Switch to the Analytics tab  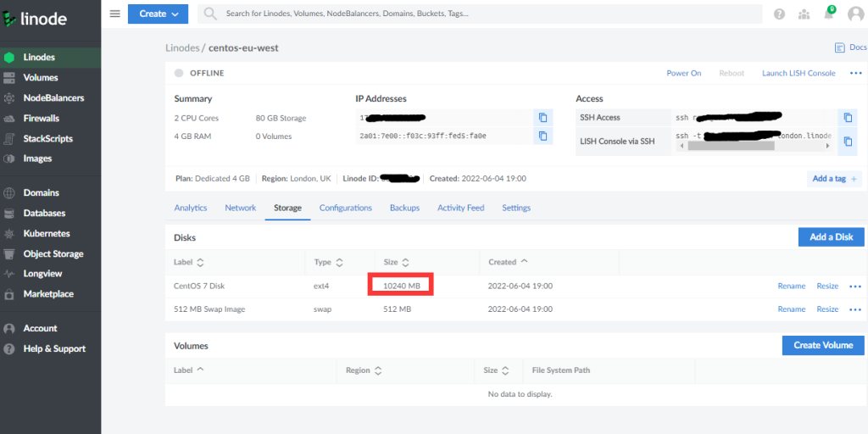coord(191,209)
